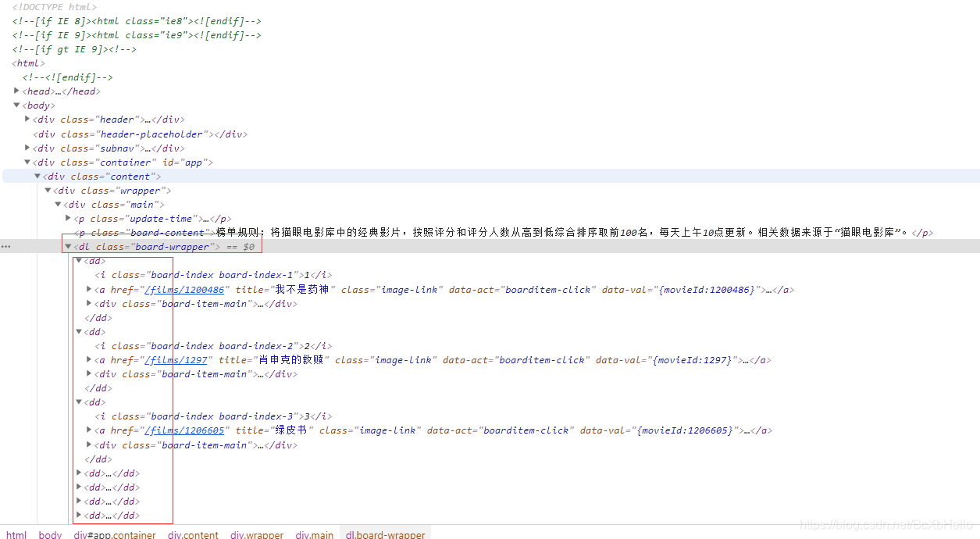Select the <!DOCTYPE html> line
This screenshot has width=980, height=539.
[x=55, y=7]
